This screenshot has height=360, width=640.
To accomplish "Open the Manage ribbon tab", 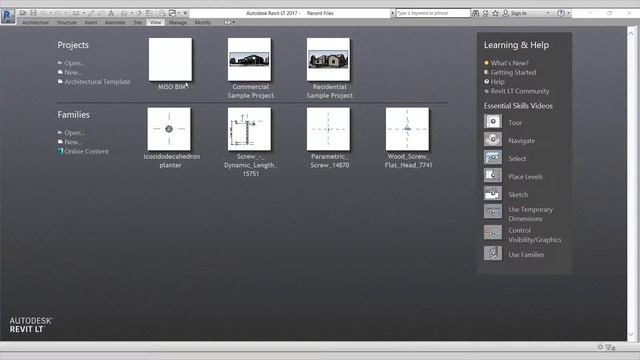I will point(178,22).
